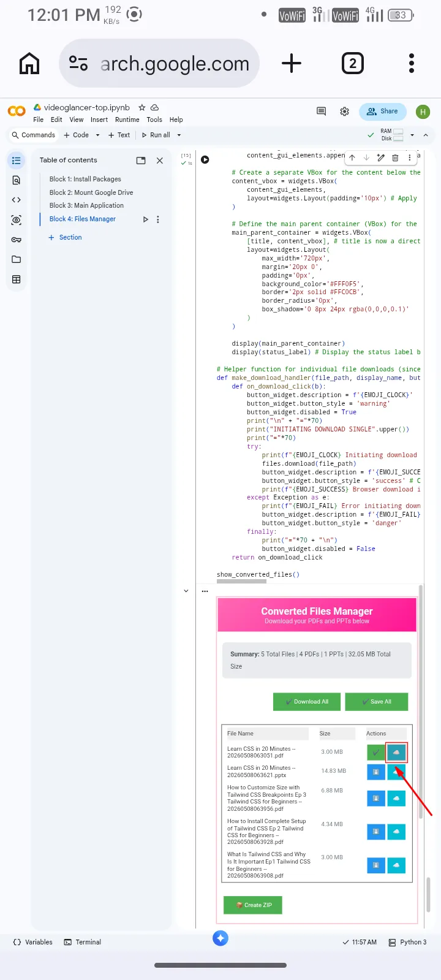Open the View menu
This screenshot has height=980, width=441.
click(x=77, y=120)
